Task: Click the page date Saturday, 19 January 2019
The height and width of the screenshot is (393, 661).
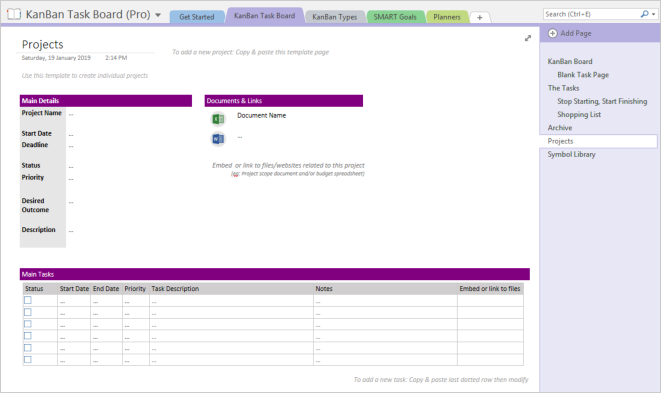Action: pos(56,58)
